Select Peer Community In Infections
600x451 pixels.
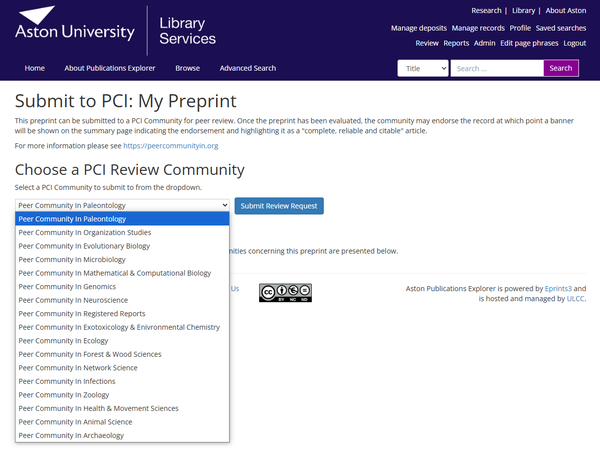click(x=122, y=381)
